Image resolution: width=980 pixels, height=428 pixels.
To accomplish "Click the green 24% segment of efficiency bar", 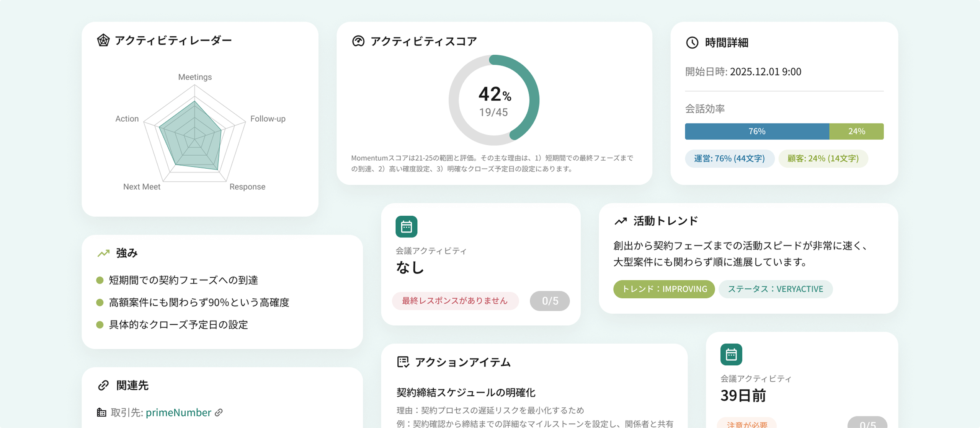I will click(x=856, y=132).
